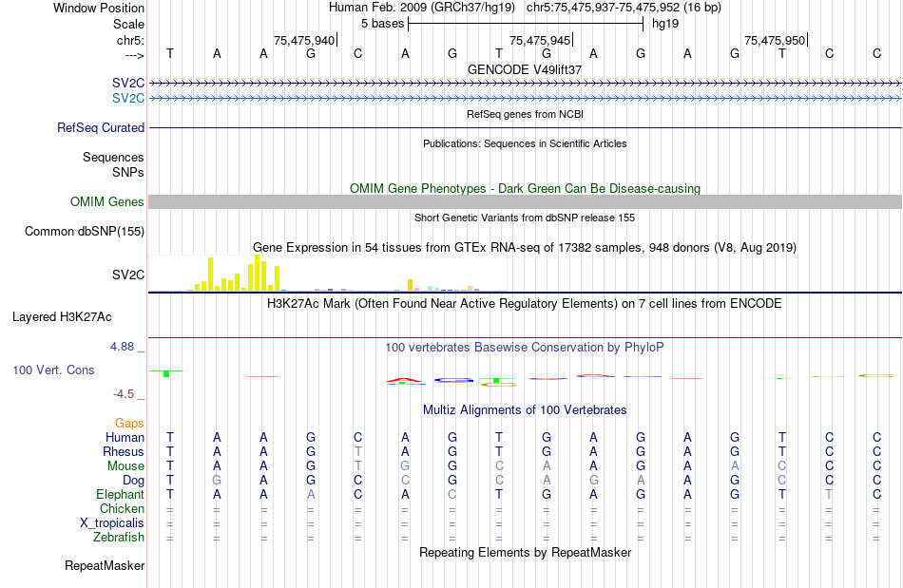Select the Dog species label
Screen dimensions: 903x588
[x=133, y=481]
